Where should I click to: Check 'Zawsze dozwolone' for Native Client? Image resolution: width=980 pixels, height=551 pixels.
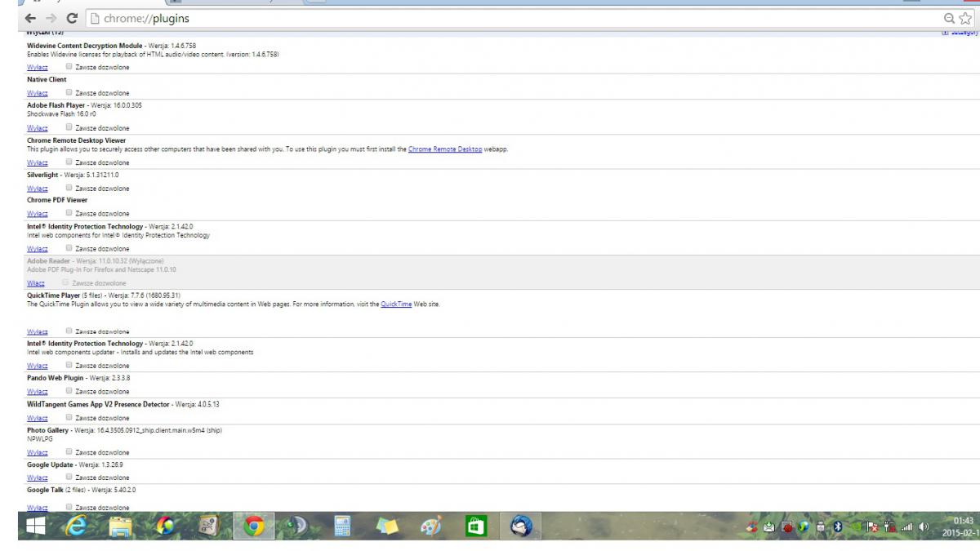coord(69,92)
